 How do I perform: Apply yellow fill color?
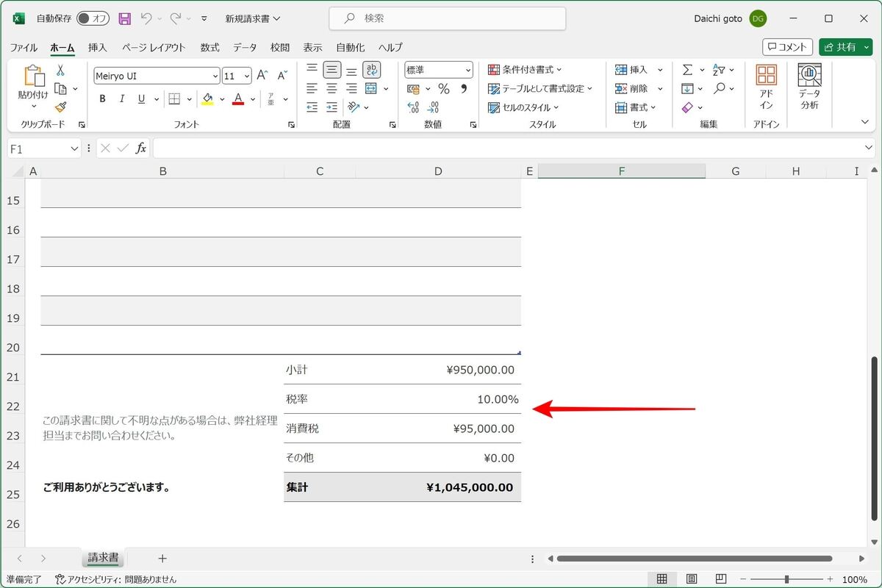tap(207, 99)
